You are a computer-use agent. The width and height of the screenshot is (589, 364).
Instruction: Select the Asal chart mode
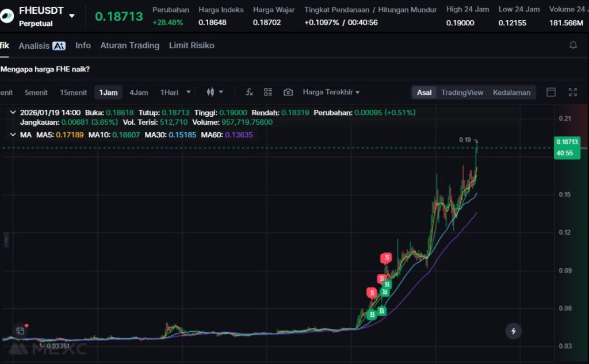tap(424, 92)
